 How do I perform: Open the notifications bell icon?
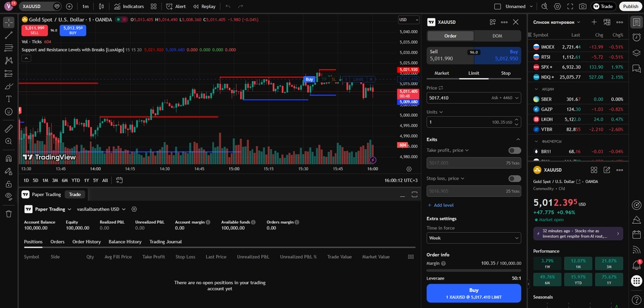pos(636,265)
